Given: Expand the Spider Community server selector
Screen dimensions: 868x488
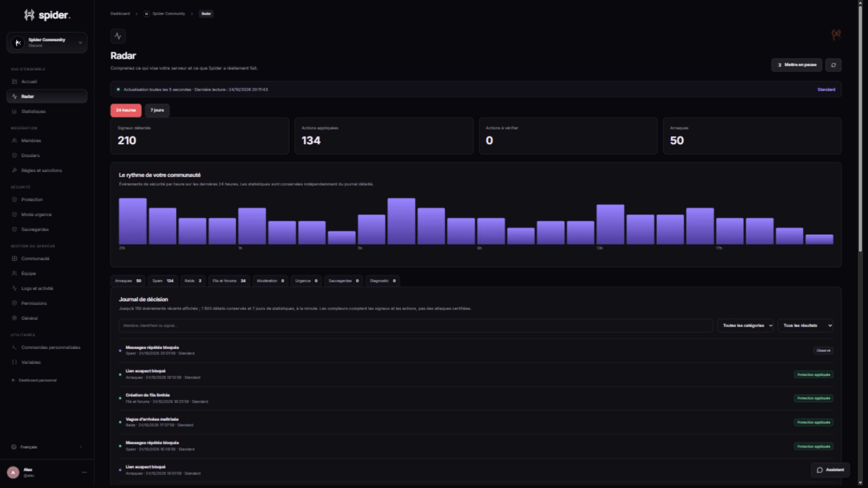Looking at the screenshot, I should coord(47,42).
